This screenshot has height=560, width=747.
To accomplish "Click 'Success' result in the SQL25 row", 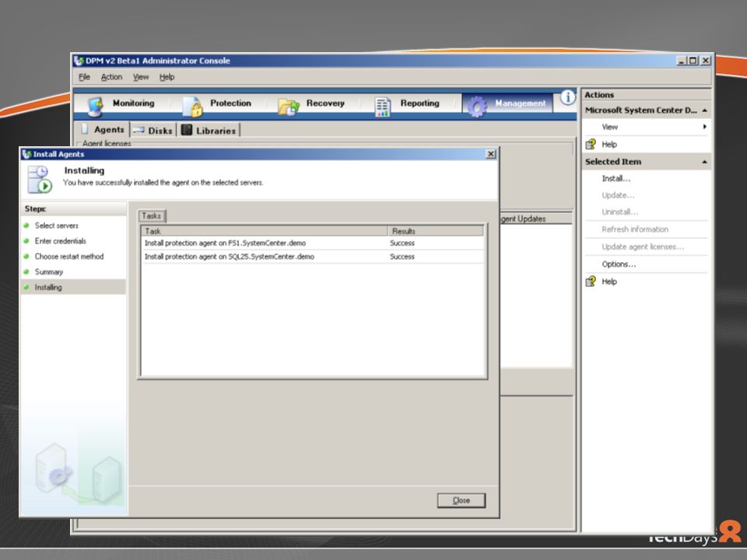I will 402,257.
